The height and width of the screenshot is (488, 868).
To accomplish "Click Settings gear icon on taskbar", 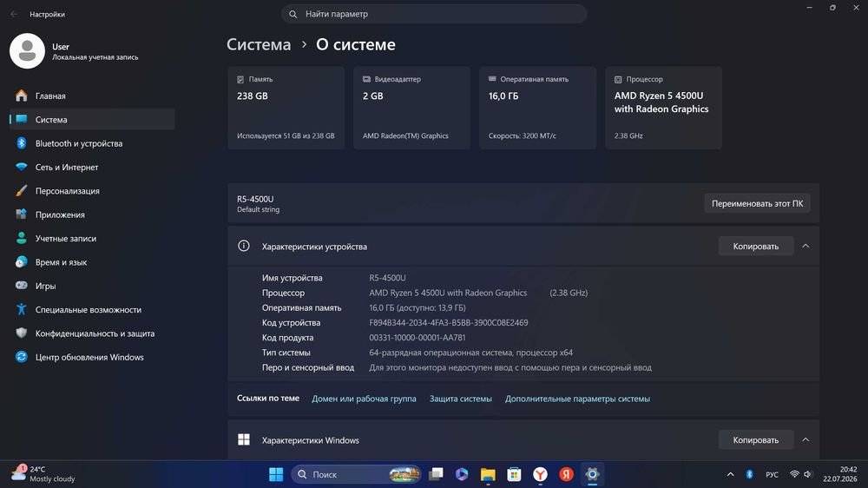I will click(592, 474).
